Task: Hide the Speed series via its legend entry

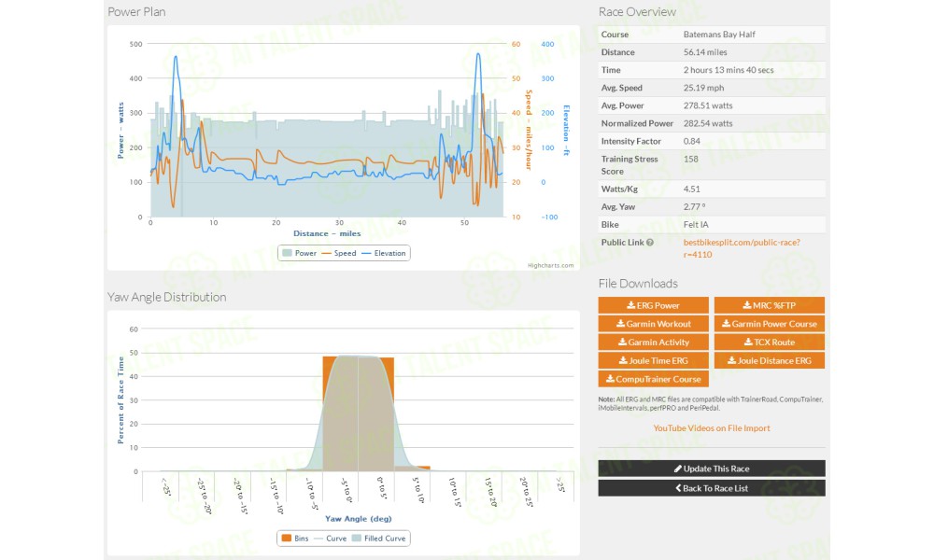Action: click(x=339, y=253)
